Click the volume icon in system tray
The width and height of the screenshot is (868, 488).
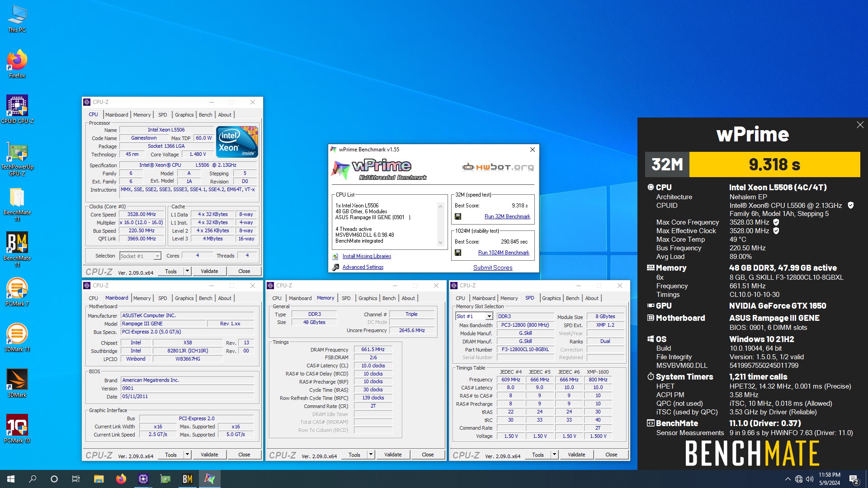[x=809, y=479]
